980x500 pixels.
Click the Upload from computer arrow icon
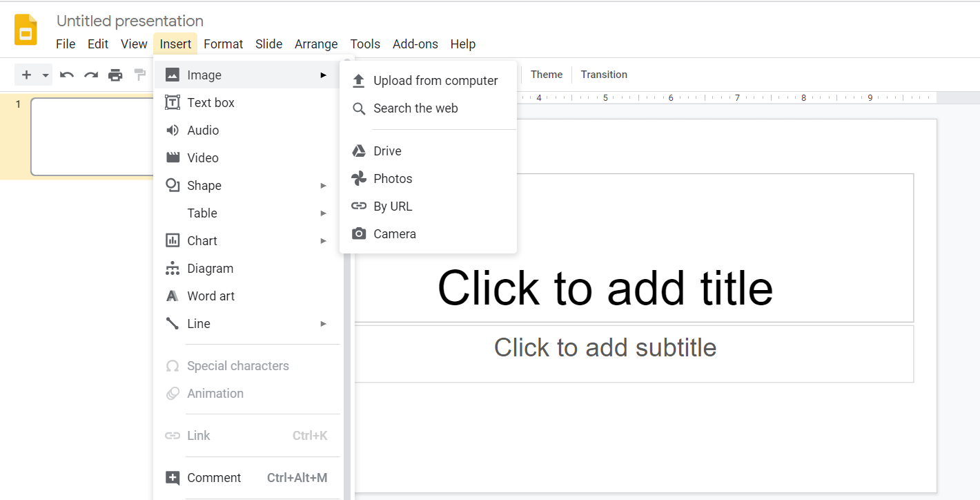pos(359,81)
